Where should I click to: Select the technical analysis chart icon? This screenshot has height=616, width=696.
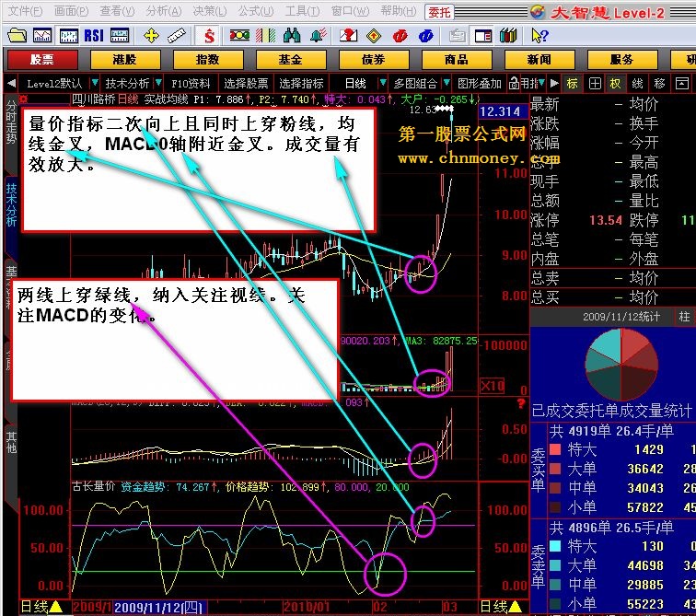(x=68, y=36)
